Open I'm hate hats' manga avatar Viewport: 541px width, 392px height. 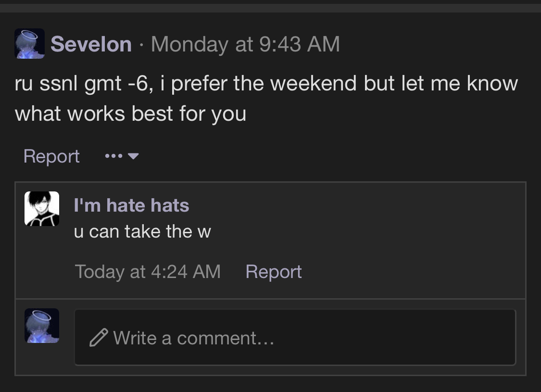pyautogui.click(x=42, y=209)
